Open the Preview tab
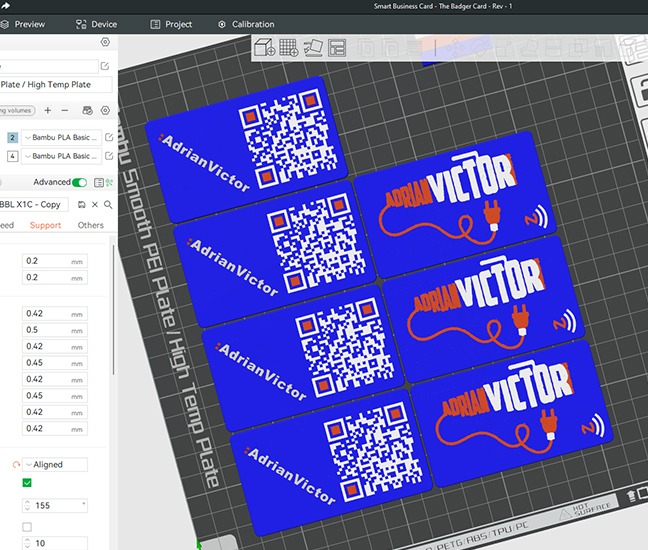 pyautogui.click(x=22, y=24)
